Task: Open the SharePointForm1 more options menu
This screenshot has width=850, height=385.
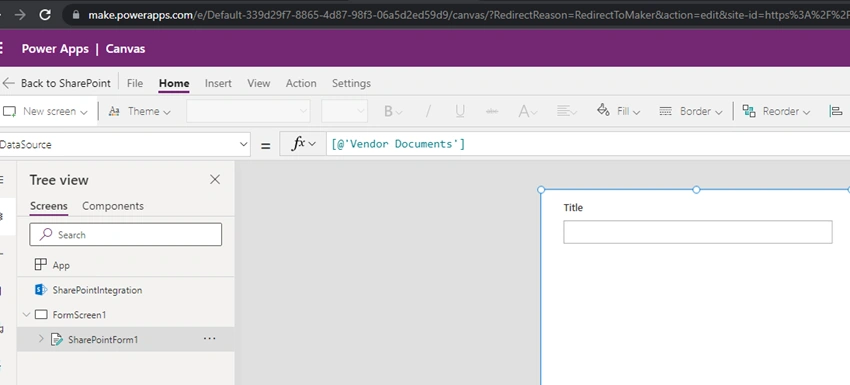Action: (209, 339)
